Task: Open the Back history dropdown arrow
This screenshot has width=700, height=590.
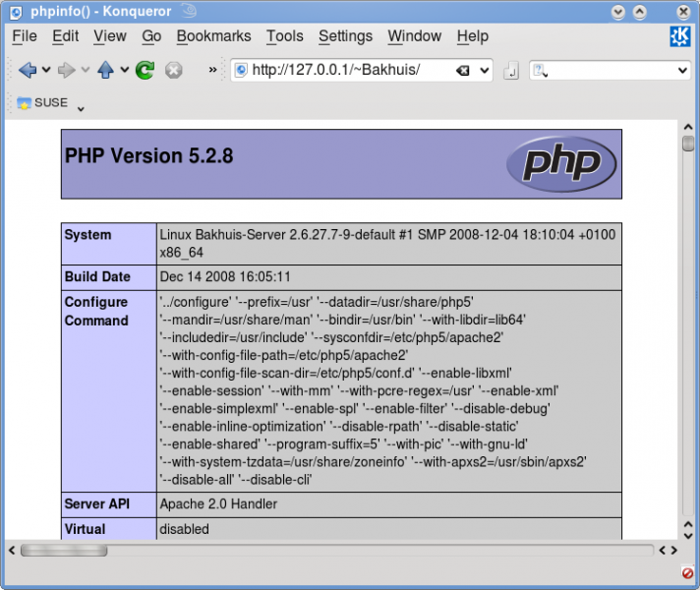Action: click(x=45, y=71)
